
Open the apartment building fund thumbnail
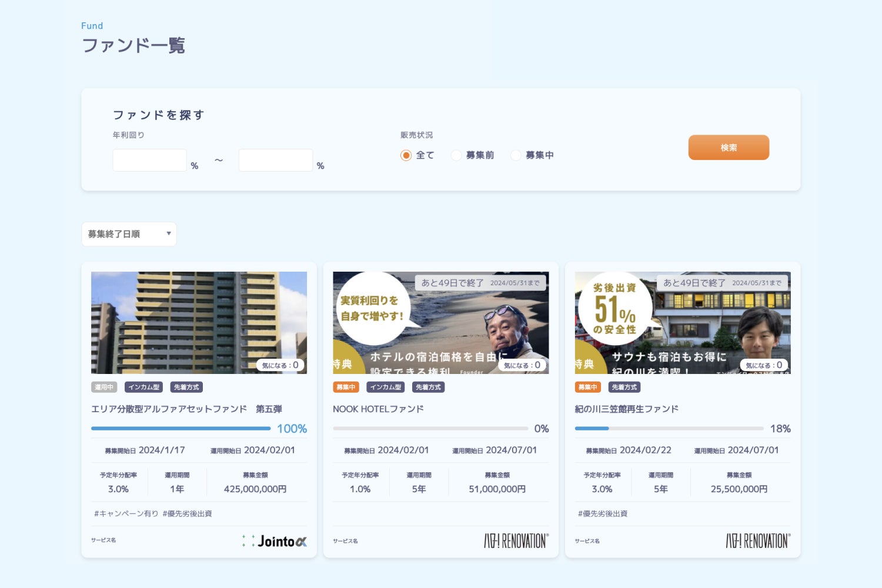coord(199,323)
